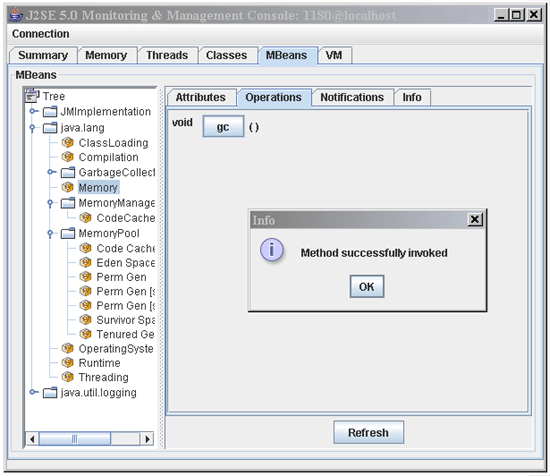The width and height of the screenshot is (550, 476).
Task: Click the CodeCacheManager MBean icon
Action: (85, 218)
